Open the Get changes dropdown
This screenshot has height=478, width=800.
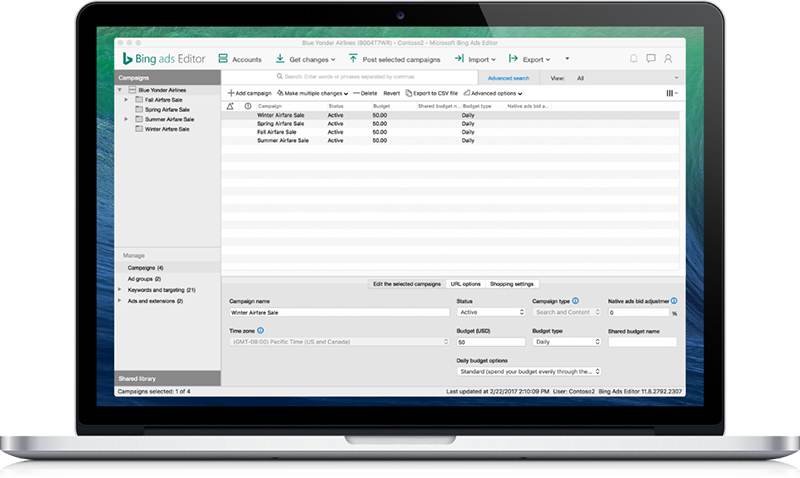[305, 59]
